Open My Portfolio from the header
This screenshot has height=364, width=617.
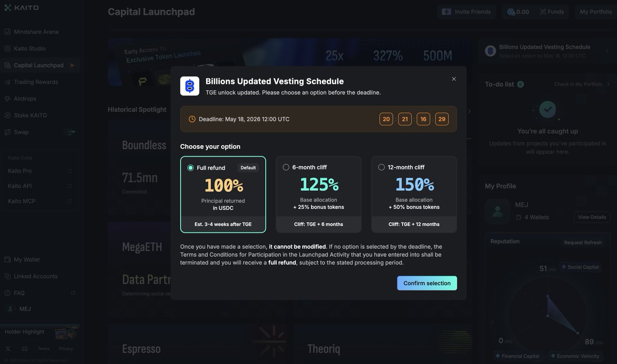596,12
